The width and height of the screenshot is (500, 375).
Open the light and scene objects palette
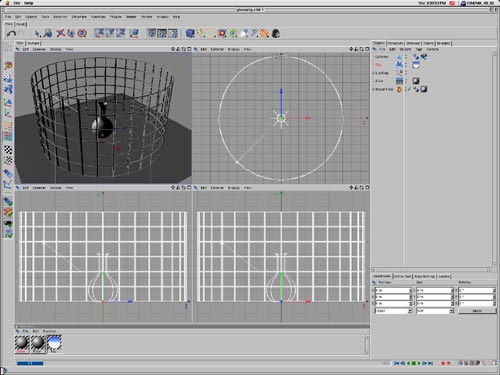pos(244,33)
